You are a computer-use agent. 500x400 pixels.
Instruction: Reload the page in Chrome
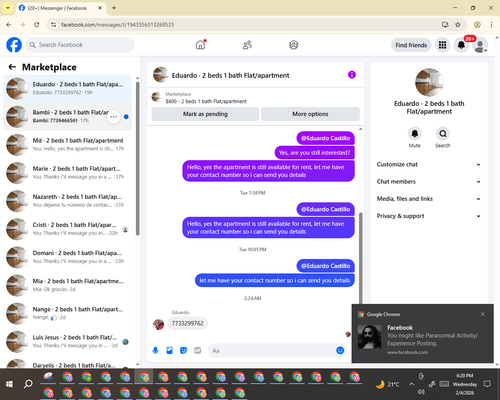[37, 24]
